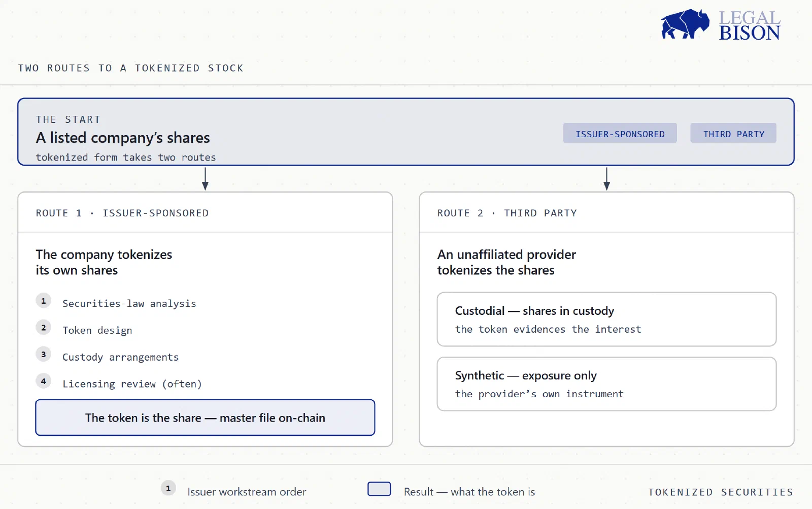Viewport: 812px width, 509px height.
Task: Open the Custodial — shares in custody card
Action: (x=606, y=319)
